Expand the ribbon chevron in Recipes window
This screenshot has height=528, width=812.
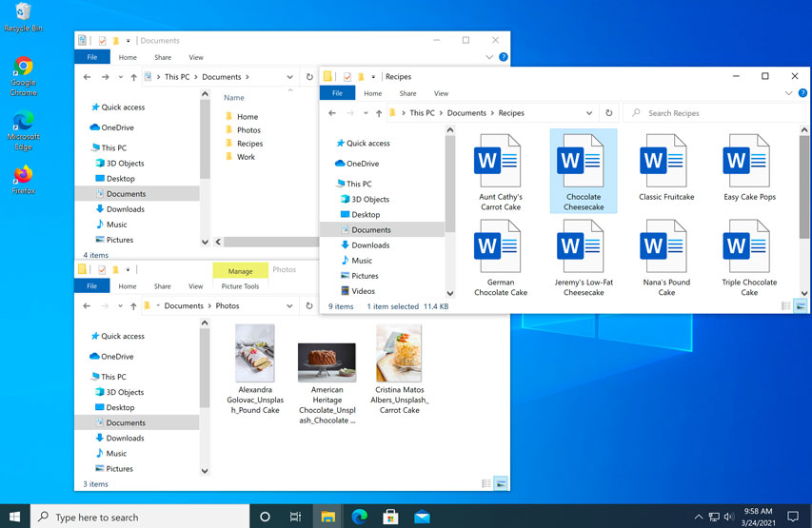(x=789, y=93)
